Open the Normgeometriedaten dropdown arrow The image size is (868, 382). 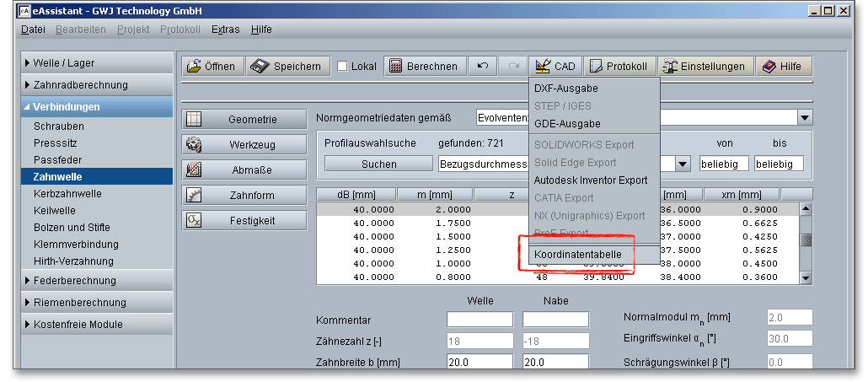[x=804, y=118]
